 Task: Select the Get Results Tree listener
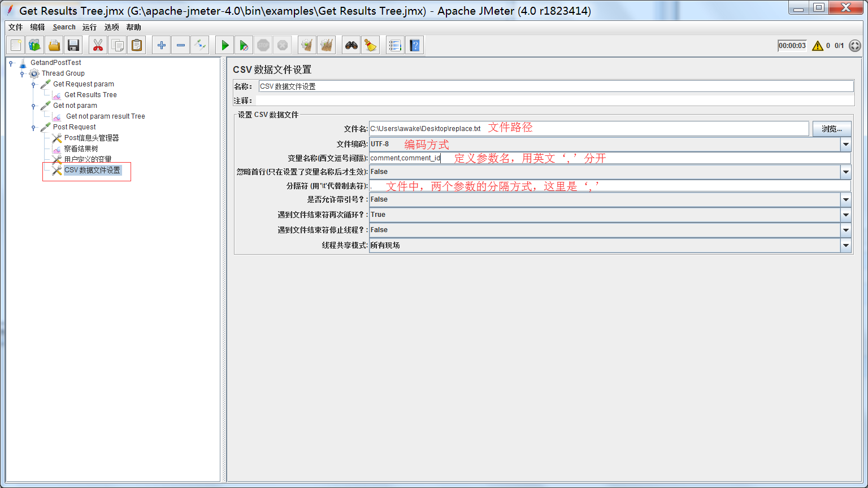click(x=90, y=95)
